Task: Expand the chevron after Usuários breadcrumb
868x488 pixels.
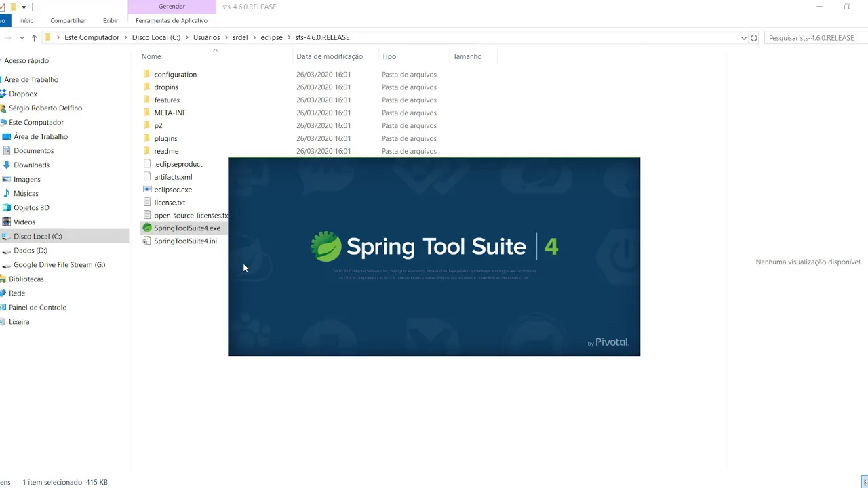Action: click(226, 38)
